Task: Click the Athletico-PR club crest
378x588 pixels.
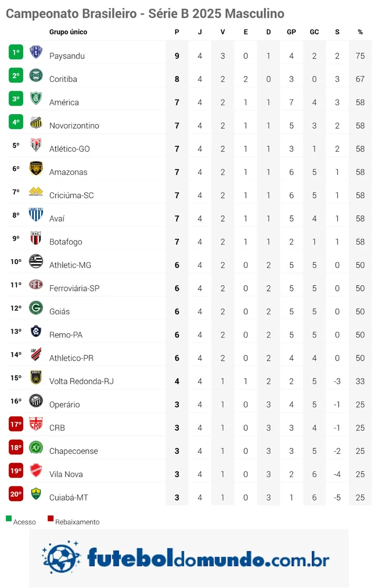Action: click(x=36, y=354)
